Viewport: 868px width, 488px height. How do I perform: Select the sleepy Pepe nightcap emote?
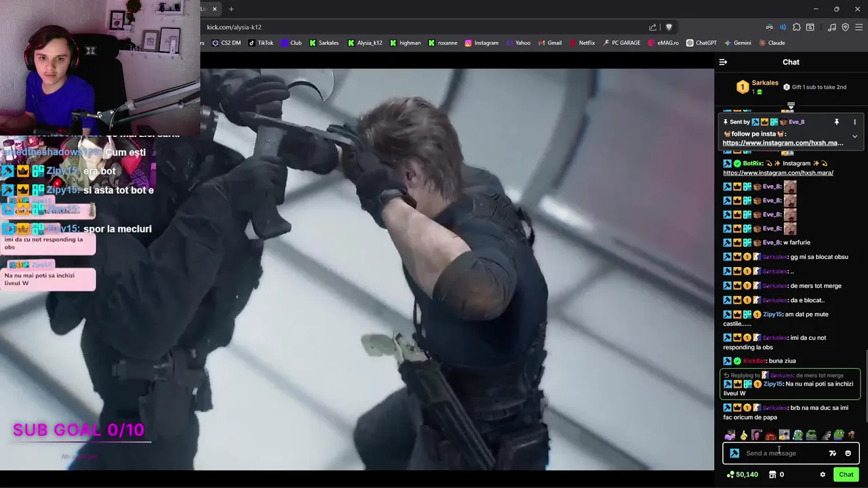click(797, 435)
